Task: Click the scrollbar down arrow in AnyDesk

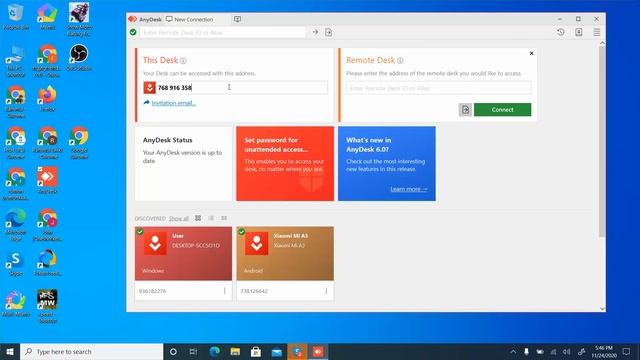Action: click(602, 309)
